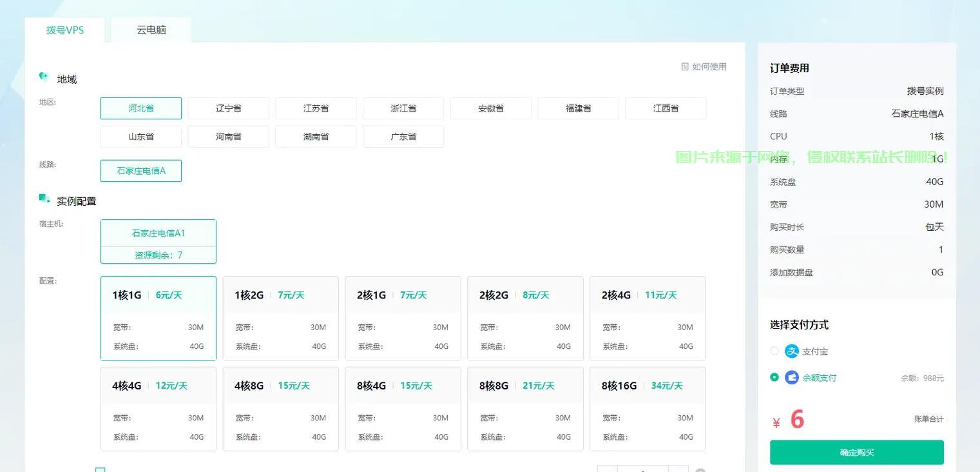Choose the 4核8G 15元/天 configuration
980x472 pixels.
click(x=280, y=409)
